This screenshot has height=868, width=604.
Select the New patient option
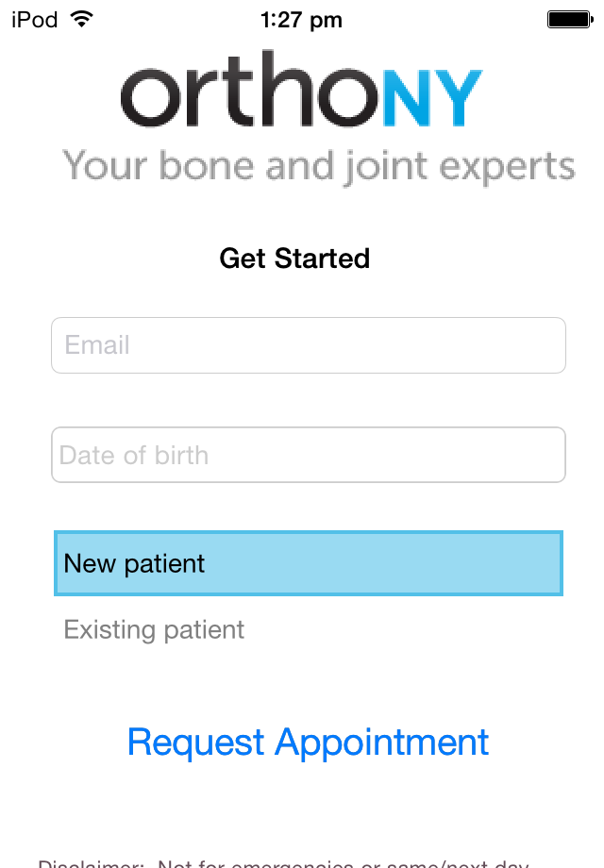[309, 563]
